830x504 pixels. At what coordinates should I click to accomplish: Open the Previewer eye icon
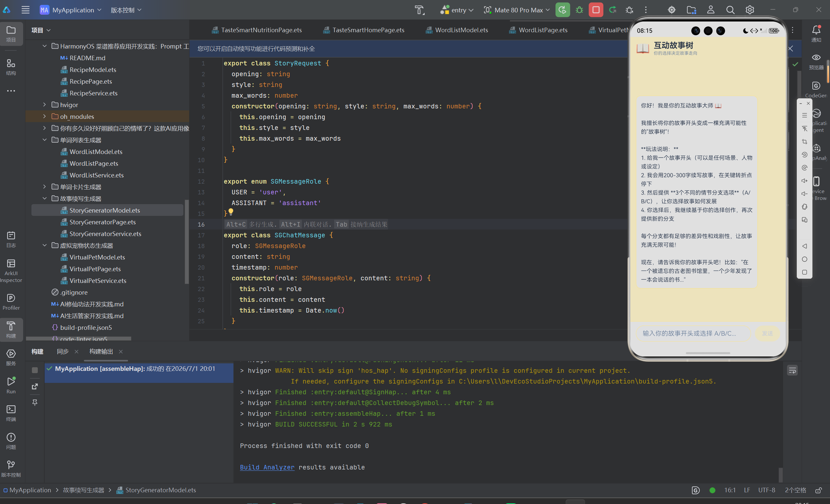point(816,62)
